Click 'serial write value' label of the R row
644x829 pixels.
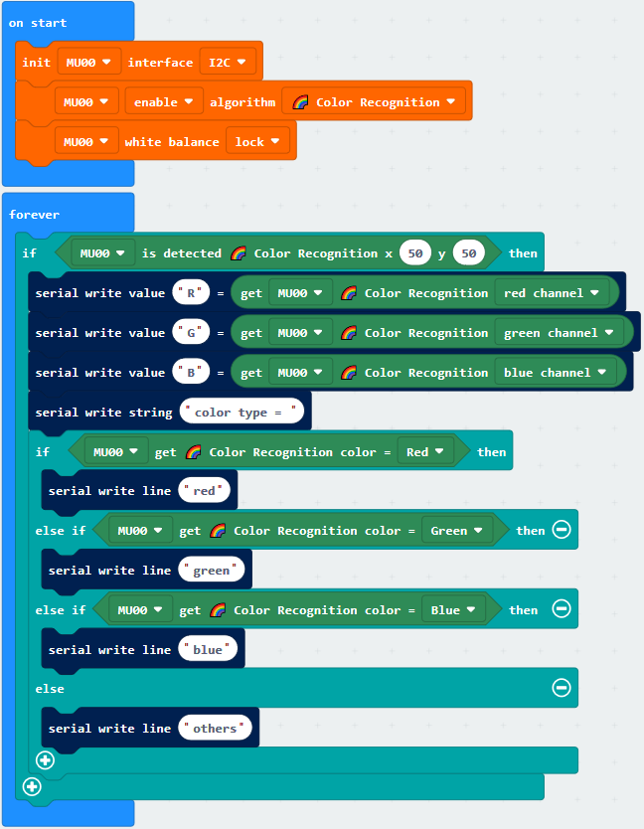coord(100,293)
